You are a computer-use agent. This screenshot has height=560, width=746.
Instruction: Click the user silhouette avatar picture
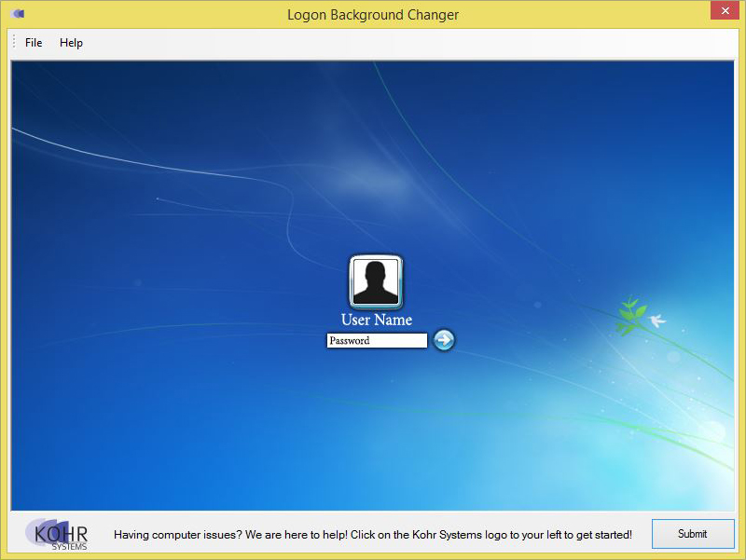click(376, 282)
